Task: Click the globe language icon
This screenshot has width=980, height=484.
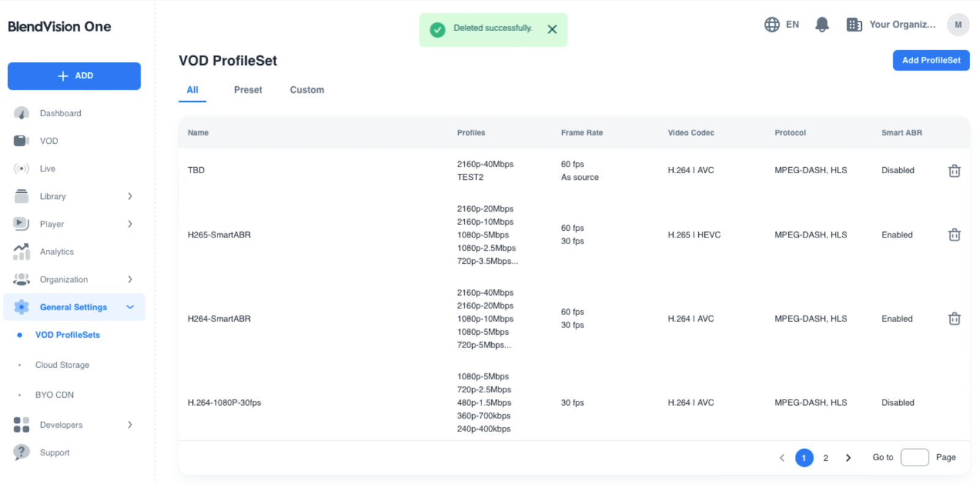Action: tap(772, 24)
